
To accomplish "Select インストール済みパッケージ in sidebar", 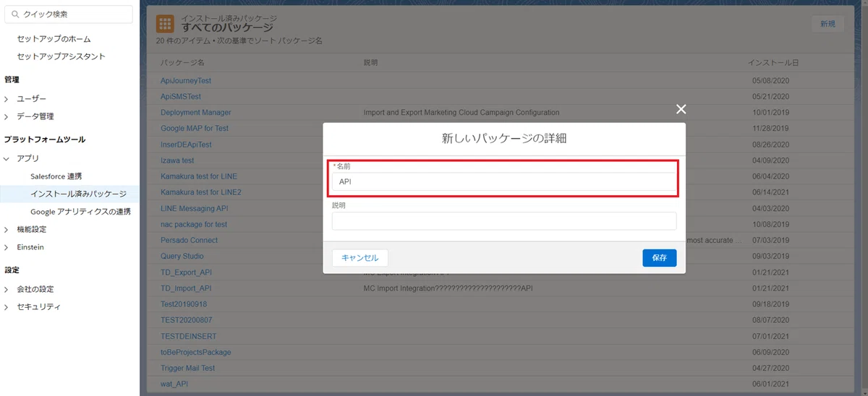I will [78, 194].
